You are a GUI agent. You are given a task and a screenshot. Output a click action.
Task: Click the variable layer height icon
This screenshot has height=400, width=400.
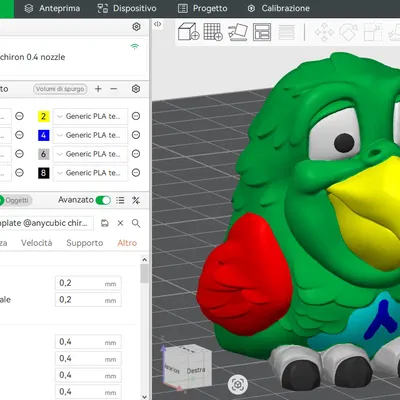[x=286, y=32]
